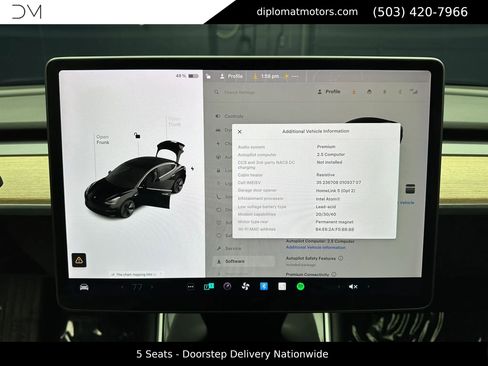This screenshot has height=366, width=488.
Task: Open the car controls icon in bottom bar
Action: [x=84, y=287]
